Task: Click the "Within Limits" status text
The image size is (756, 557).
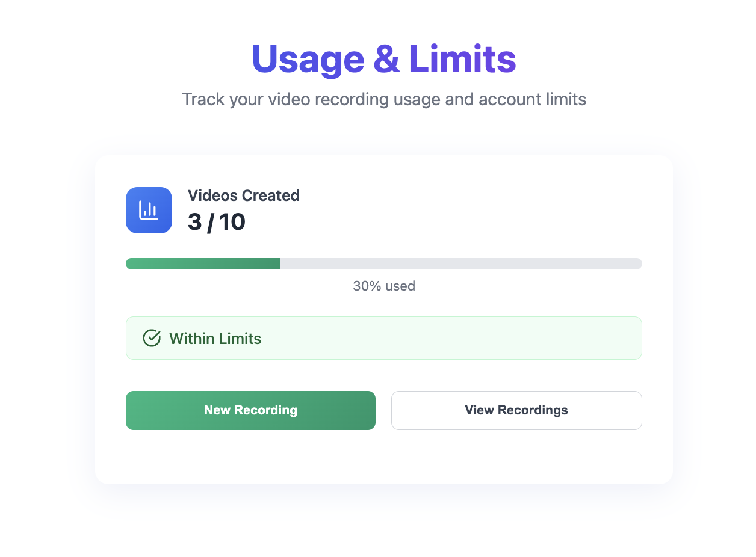Action: (x=215, y=339)
